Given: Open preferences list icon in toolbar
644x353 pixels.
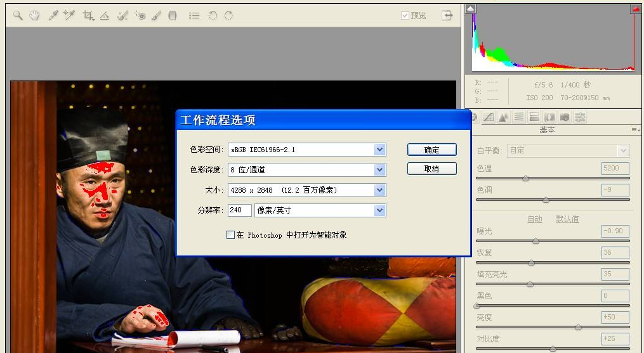Looking at the screenshot, I should coord(194,15).
